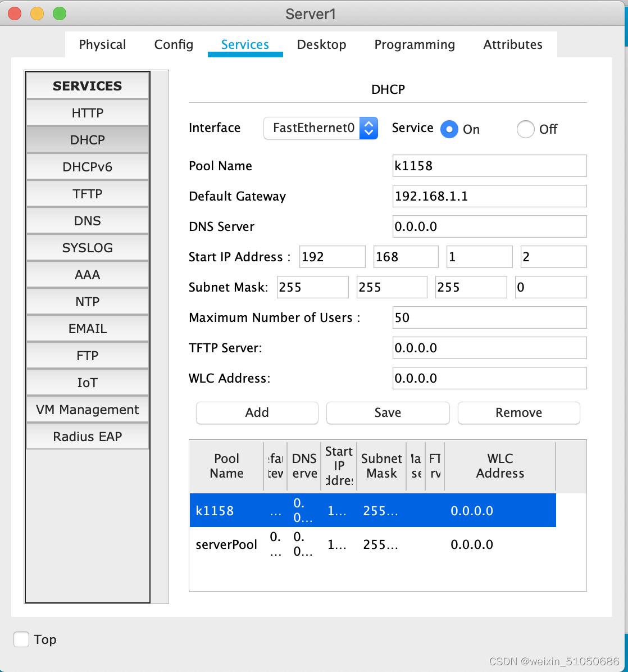Open the TFTP service page

(87, 193)
